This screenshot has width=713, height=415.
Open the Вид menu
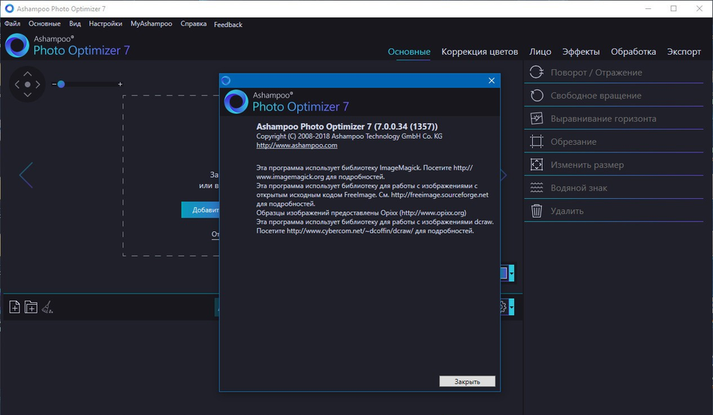(75, 24)
